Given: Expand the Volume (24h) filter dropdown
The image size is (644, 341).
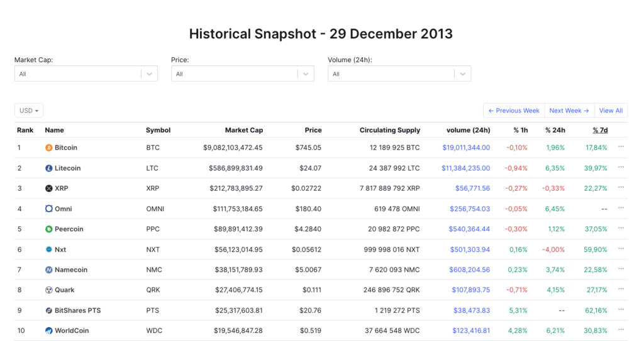Looking at the screenshot, I should point(399,74).
